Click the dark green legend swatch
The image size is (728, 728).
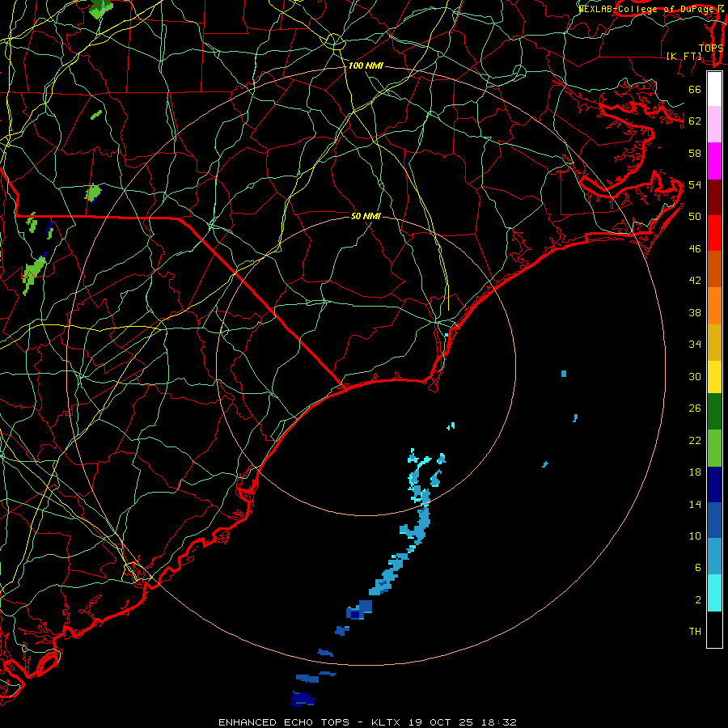pyautogui.click(x=714, y=412)
